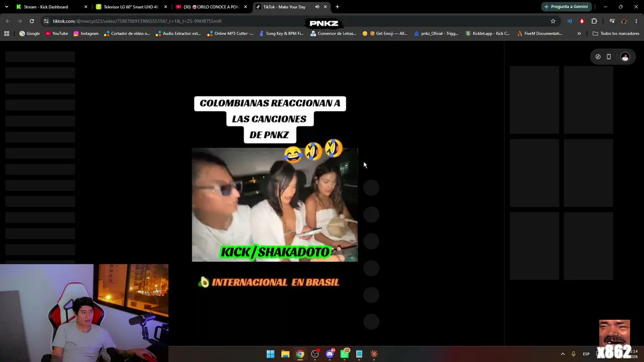Image resolution: width=644 pixels, height=362 pixels.
Task: Select the TikTok - Make Your Day tab
Action: pyautogui.click(x=284, y=7)
